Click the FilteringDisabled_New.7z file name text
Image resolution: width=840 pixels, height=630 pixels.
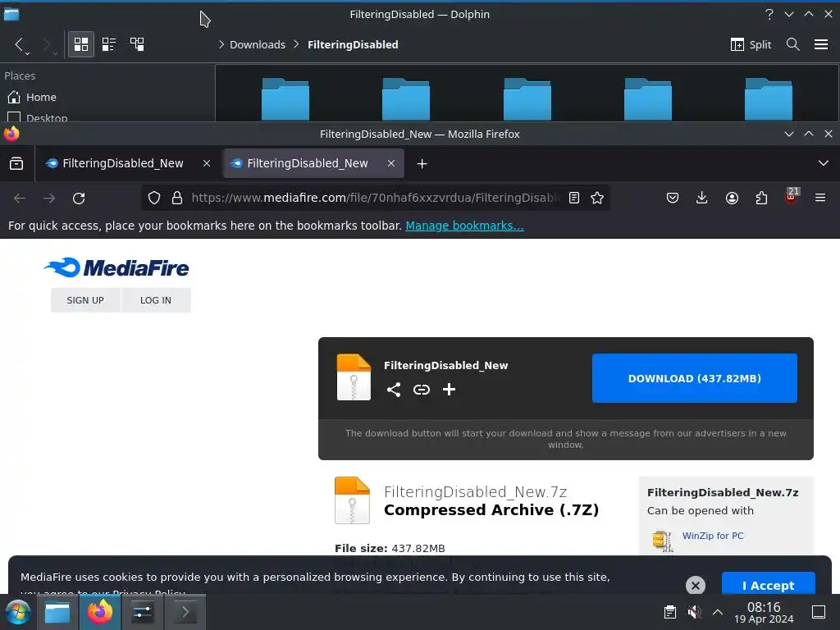pos(475,492)
